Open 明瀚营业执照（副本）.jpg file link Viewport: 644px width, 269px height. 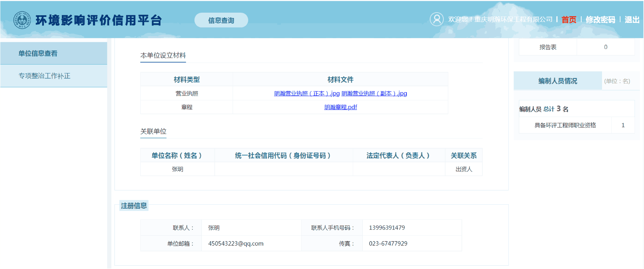[x=374, y=93]
